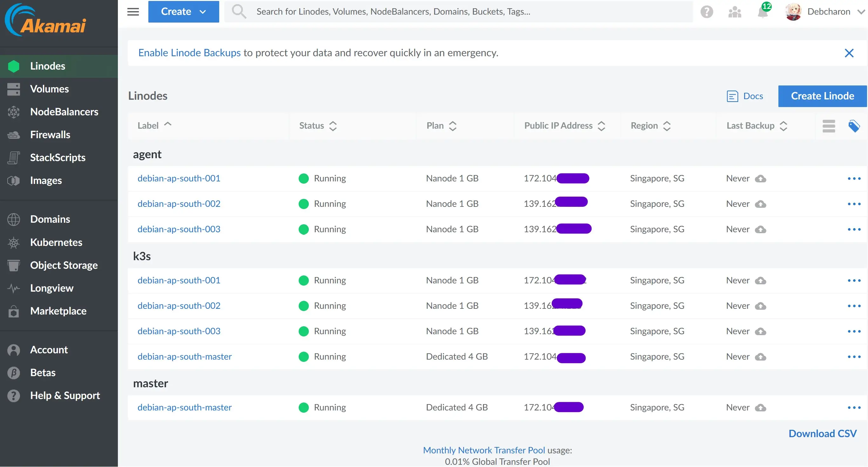
Task: Sort the table by Status
Action: tap(318, 126)
